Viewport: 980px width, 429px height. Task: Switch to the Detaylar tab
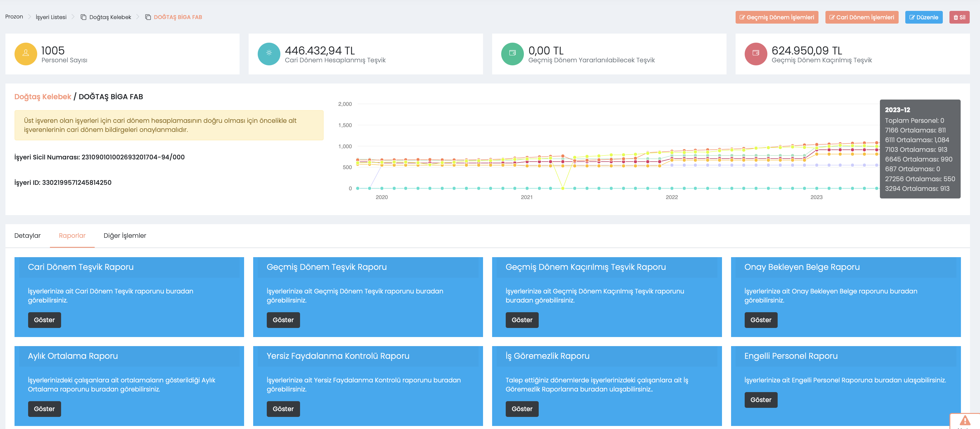28,236
